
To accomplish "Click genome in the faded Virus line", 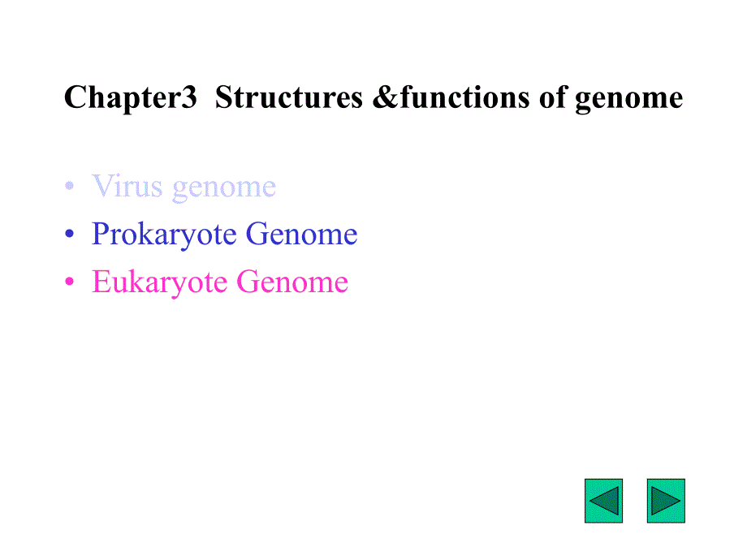I will (225, 188).
